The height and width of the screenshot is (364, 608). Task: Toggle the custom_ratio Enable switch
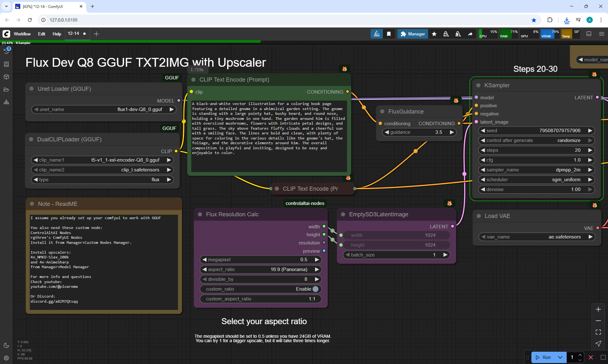pos(315,289)
